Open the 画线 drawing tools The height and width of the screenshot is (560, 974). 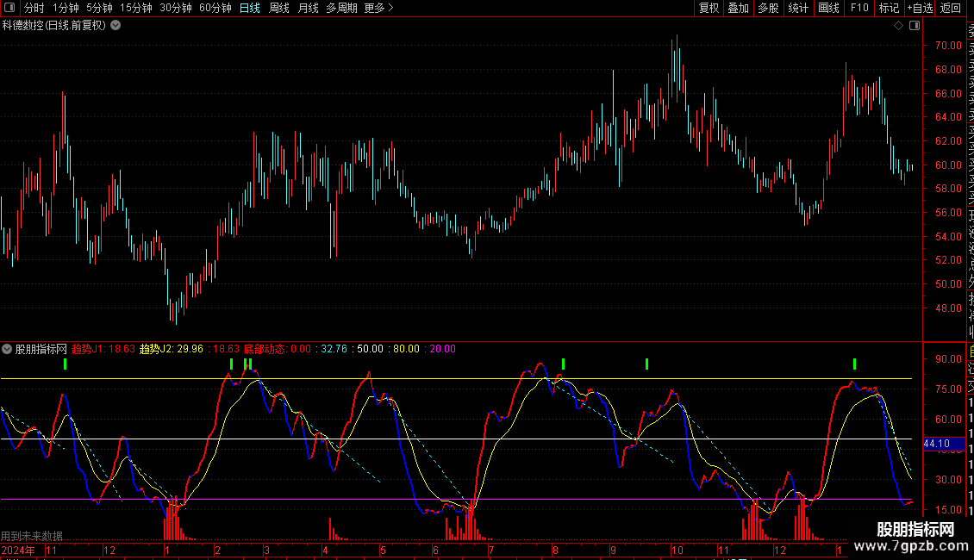[x=828, y=8]
